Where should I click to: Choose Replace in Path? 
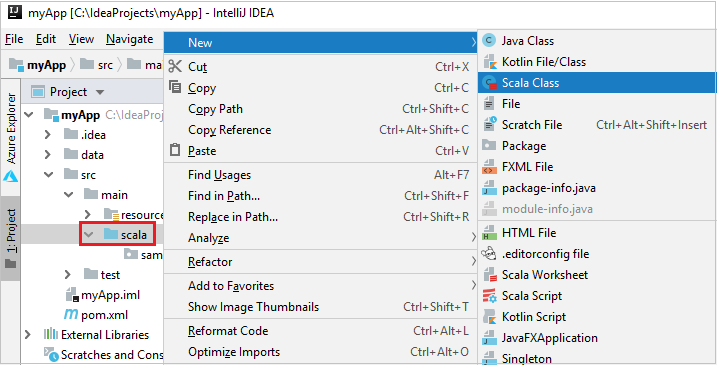tap(320, 217)
